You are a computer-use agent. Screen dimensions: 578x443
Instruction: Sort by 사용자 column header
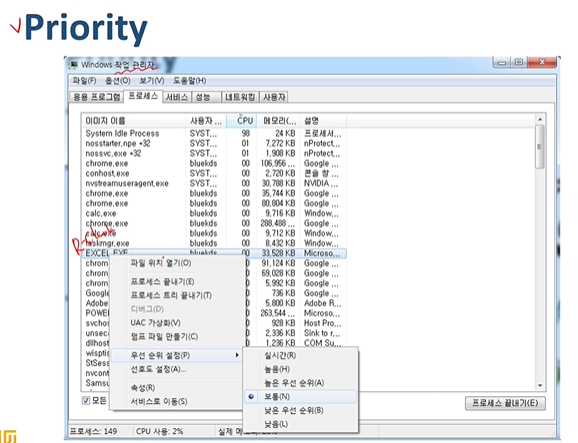pos(206,121)
